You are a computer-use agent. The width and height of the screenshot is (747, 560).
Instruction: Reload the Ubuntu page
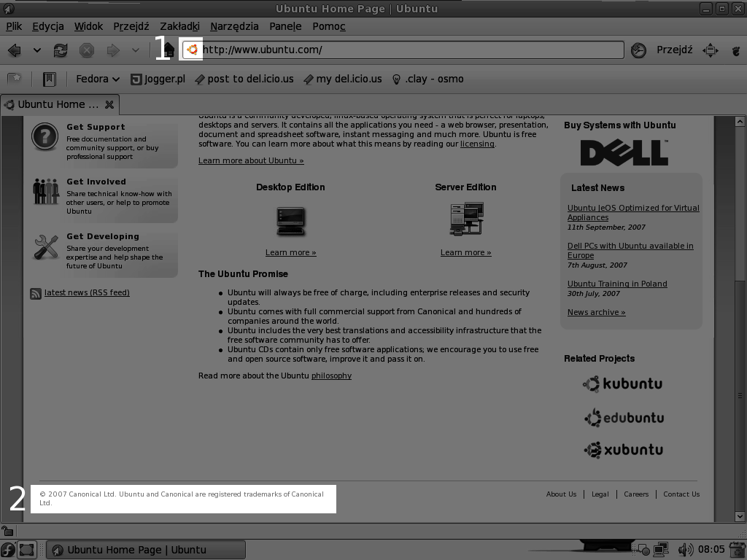point(61,50)
